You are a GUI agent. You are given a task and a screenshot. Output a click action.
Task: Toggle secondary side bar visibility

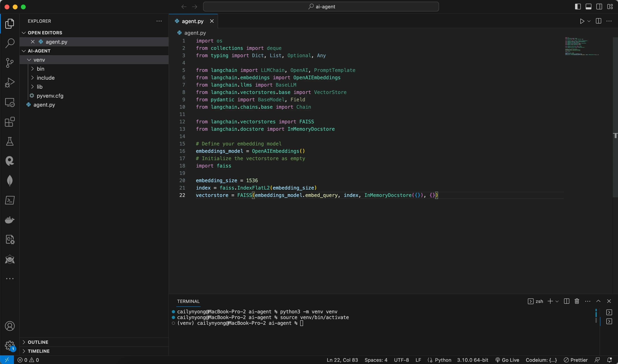599,7
